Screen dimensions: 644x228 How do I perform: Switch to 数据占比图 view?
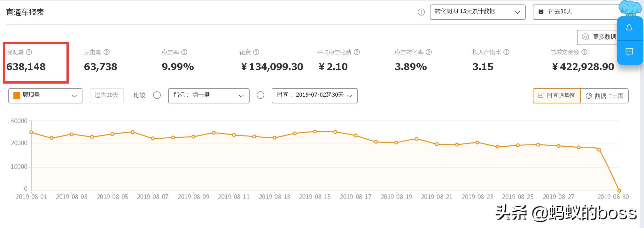coord(604,96)
